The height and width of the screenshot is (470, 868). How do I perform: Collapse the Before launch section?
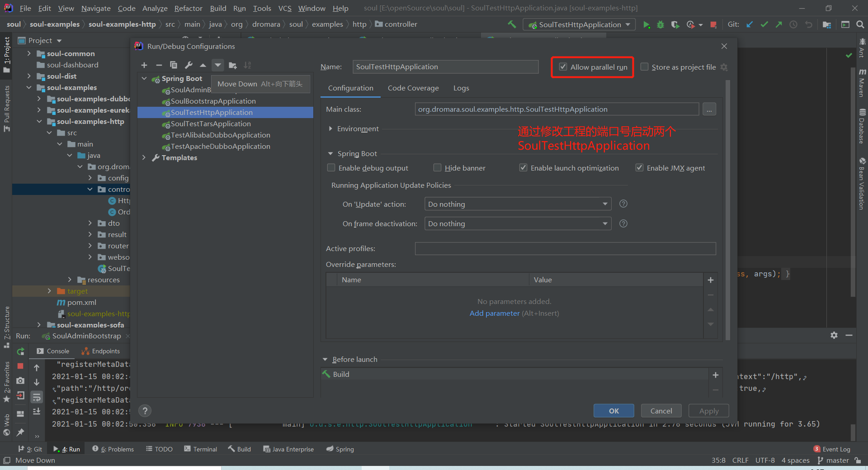pos(325,360)
